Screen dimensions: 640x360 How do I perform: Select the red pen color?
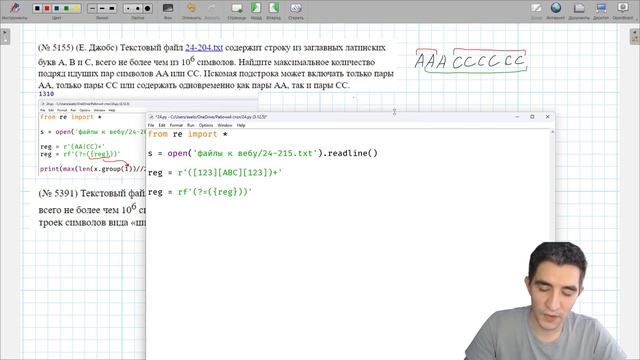click(47, 8)
